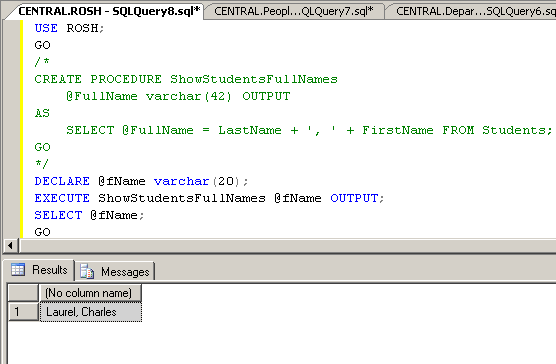Click the horizontal scrollbar left arrow
Screen dimensions: 556x364
pos(10,245)
